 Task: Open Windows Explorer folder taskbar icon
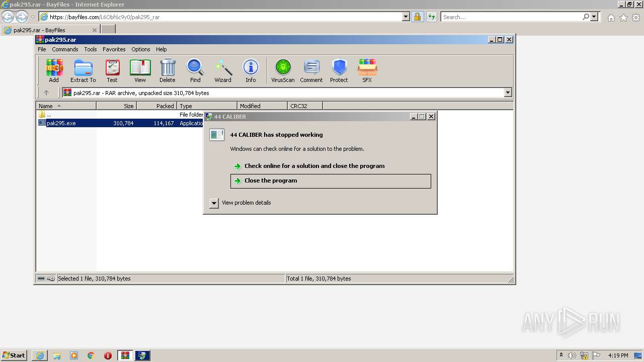click(57, 355)
